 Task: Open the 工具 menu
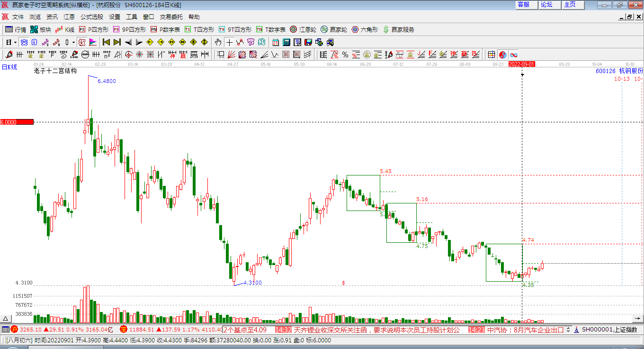(132, 17)
